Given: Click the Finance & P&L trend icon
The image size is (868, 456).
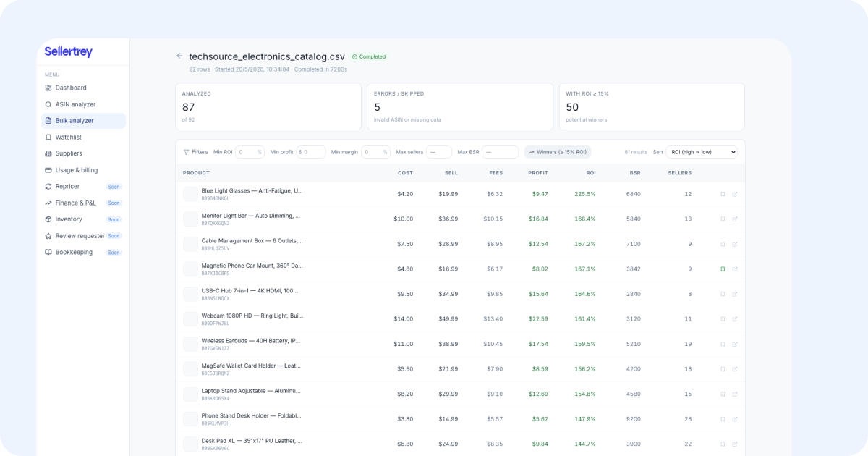Looking at the screenshot, I should coord(48,203).
